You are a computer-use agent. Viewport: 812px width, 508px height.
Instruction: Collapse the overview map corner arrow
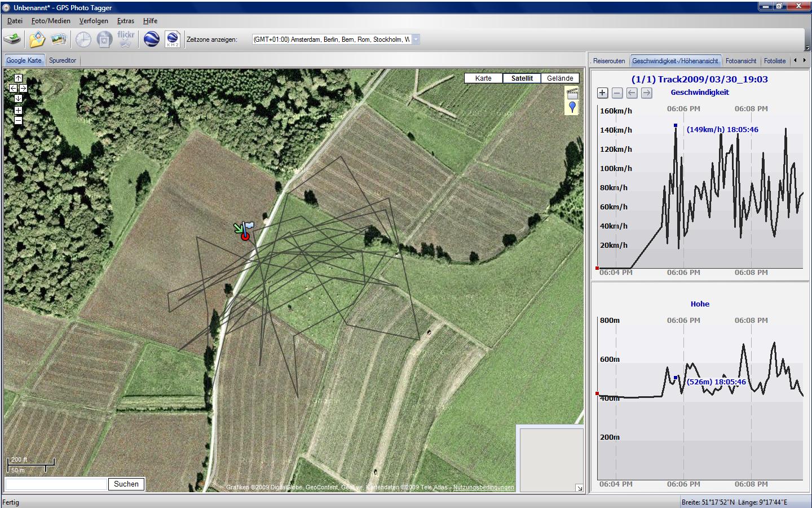click(x=579, y=488)
